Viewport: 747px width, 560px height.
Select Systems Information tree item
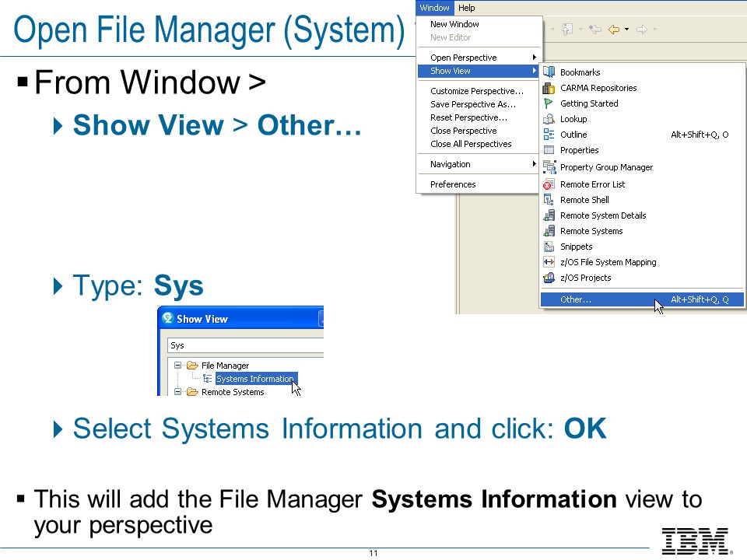pyautogui.click(x=255, y=379)
